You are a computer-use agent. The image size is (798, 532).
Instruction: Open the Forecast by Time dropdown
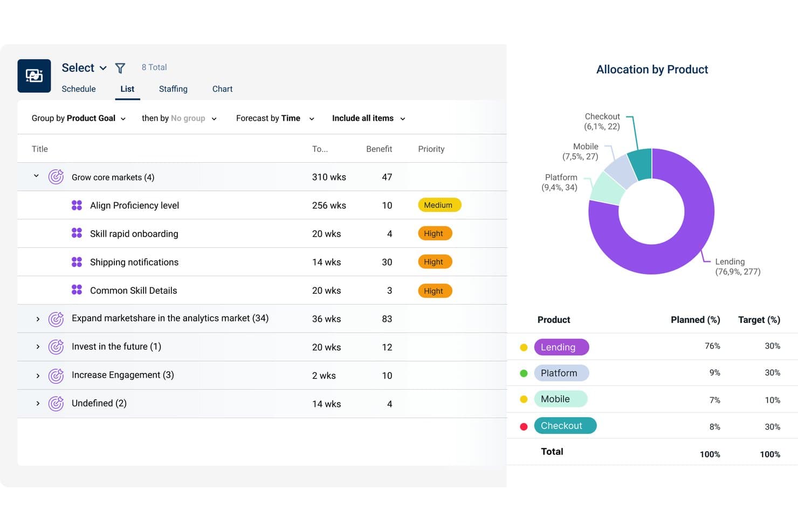pyautogui.click(x=275, y=118)
